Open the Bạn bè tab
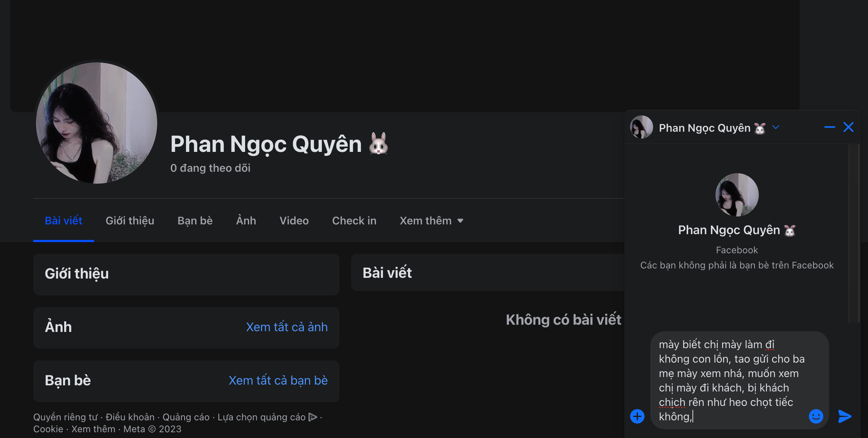 point(195,221)
